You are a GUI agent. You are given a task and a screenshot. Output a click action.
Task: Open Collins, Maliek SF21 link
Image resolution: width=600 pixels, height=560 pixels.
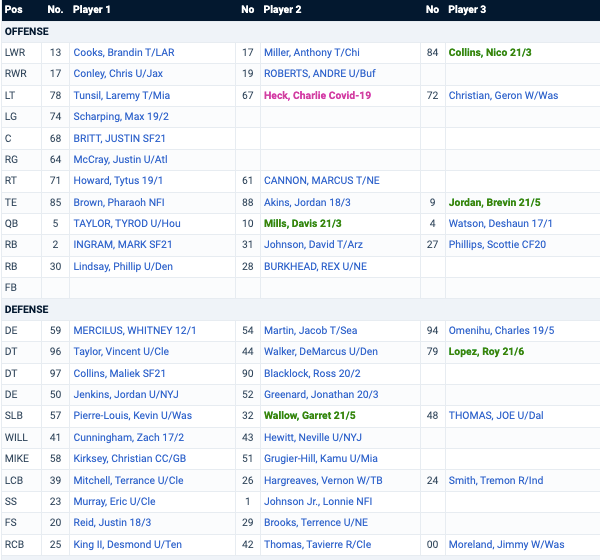(119, 373)
